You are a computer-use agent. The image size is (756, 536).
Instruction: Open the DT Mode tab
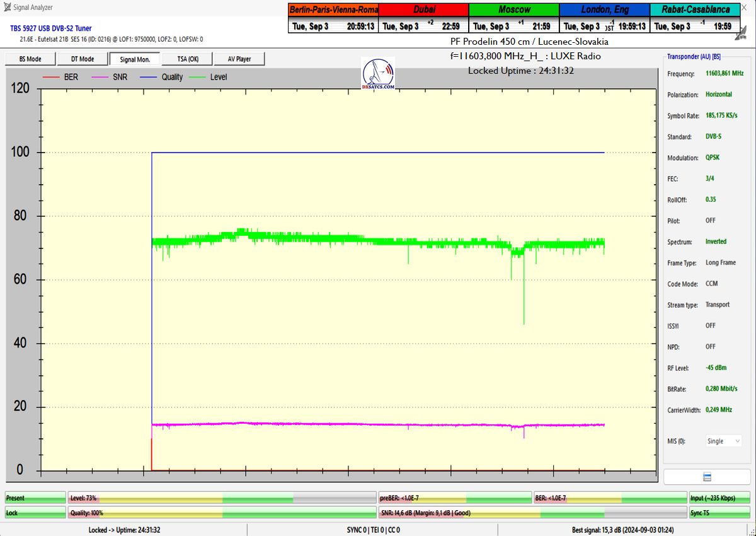pyautogui.click(x=82, y=59)
